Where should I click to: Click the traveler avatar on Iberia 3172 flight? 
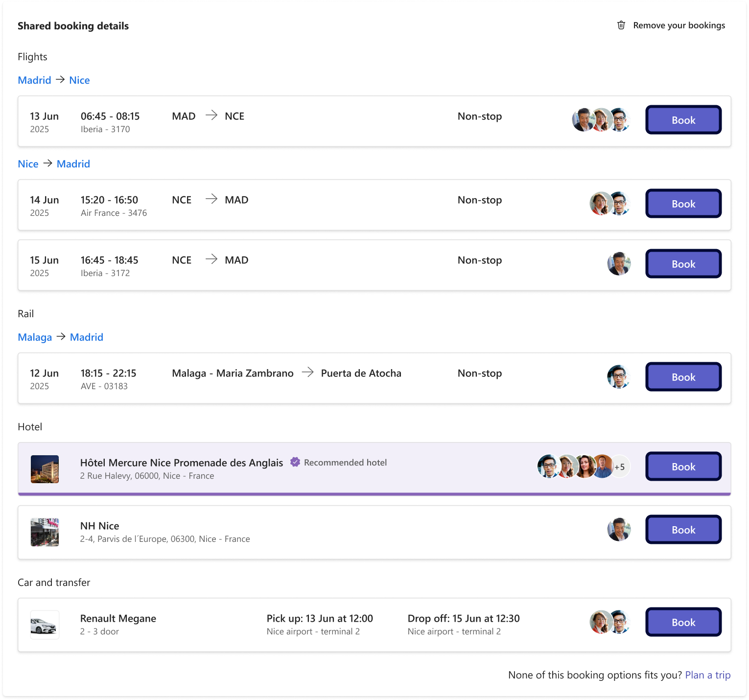click(619, 264)
